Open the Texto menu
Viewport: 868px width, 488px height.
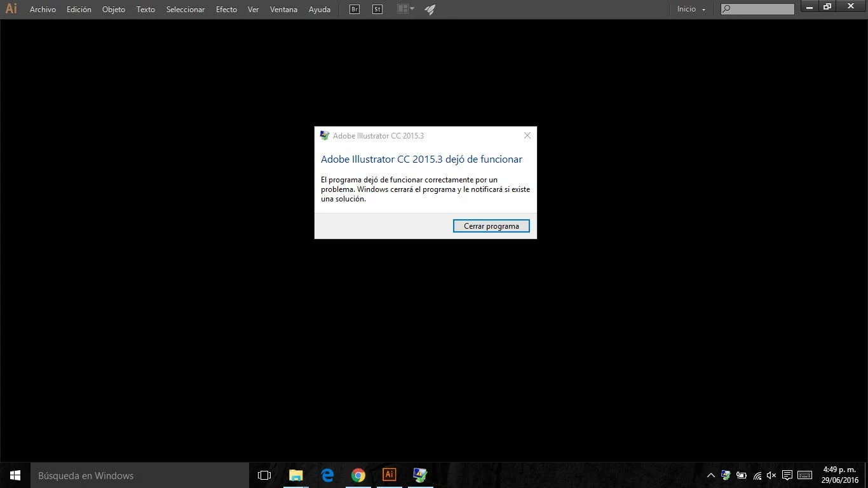[146, 10]
